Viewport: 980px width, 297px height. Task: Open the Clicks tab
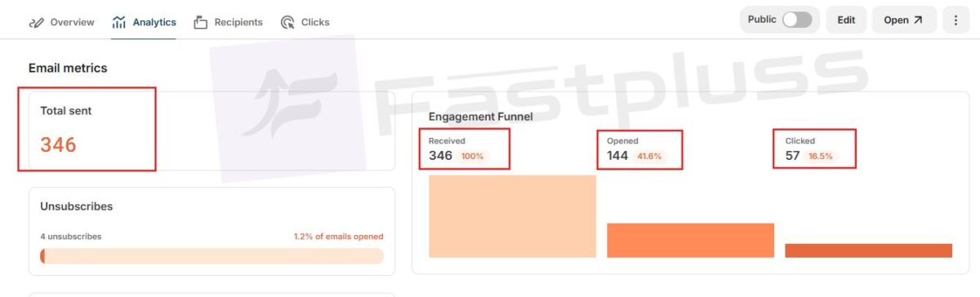click(x=305, y=22)
